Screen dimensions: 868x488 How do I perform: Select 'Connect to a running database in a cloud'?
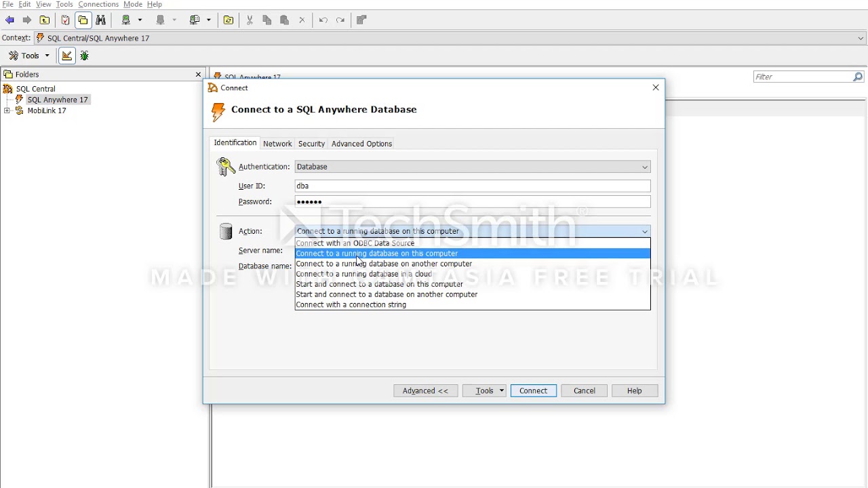coord(473,274)
